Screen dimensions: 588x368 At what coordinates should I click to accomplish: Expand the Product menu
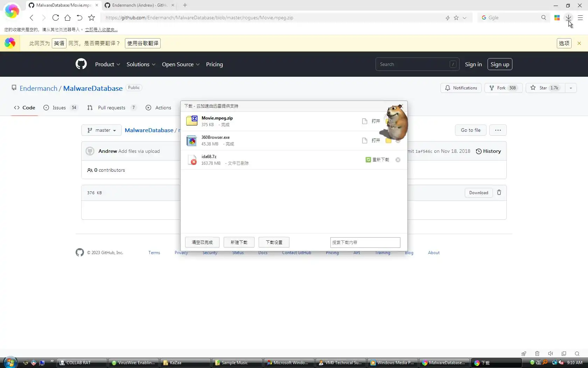coord(107,64)
